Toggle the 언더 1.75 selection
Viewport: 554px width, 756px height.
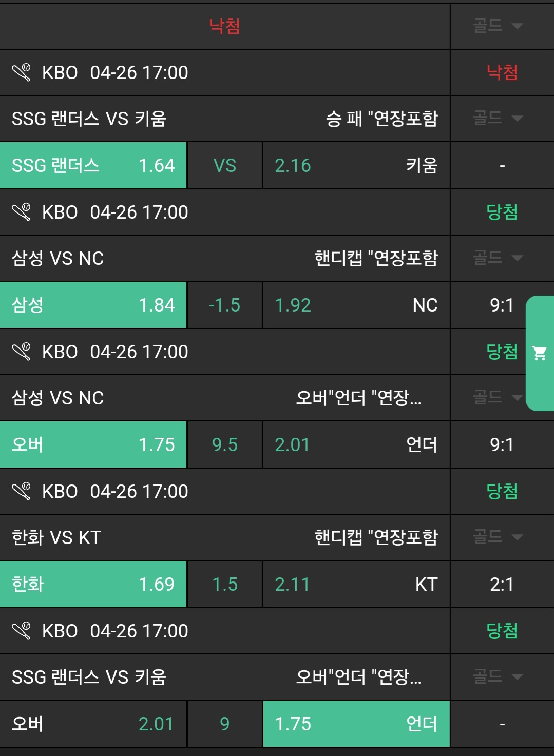356,724
